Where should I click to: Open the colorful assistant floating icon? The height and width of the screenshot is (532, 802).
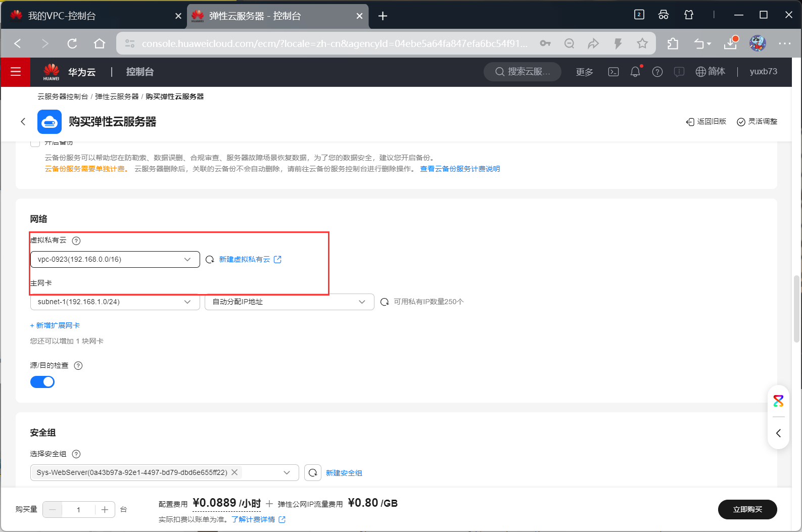click(x=778, y=401)
